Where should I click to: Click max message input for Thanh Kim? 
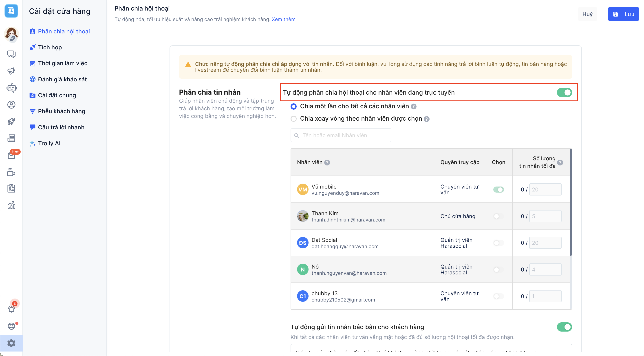pos(545,216)
